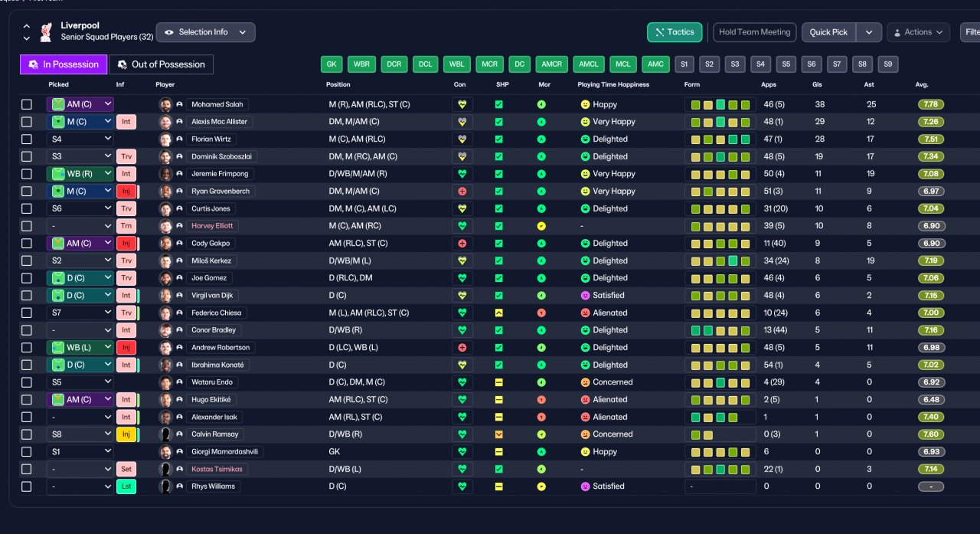Click the Lst badge beside Rhys Williams
This screenshot has width=980, height=534.
(126, 486)
